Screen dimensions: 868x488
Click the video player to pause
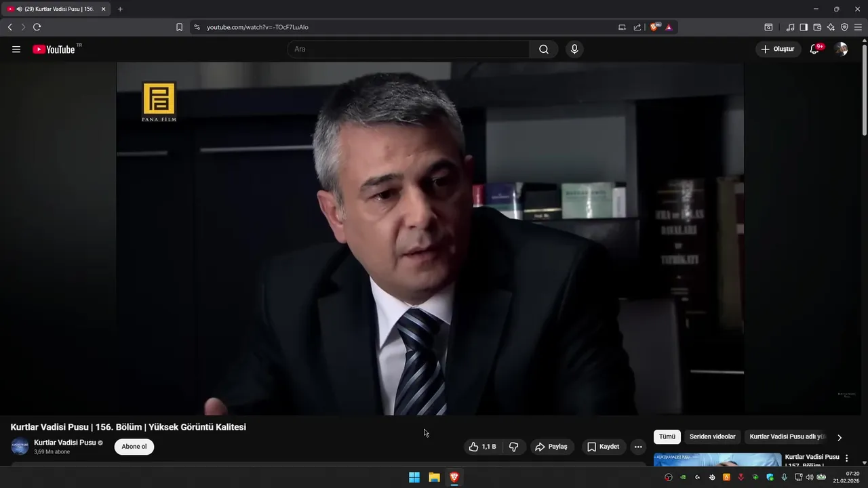tap(430, 237)
